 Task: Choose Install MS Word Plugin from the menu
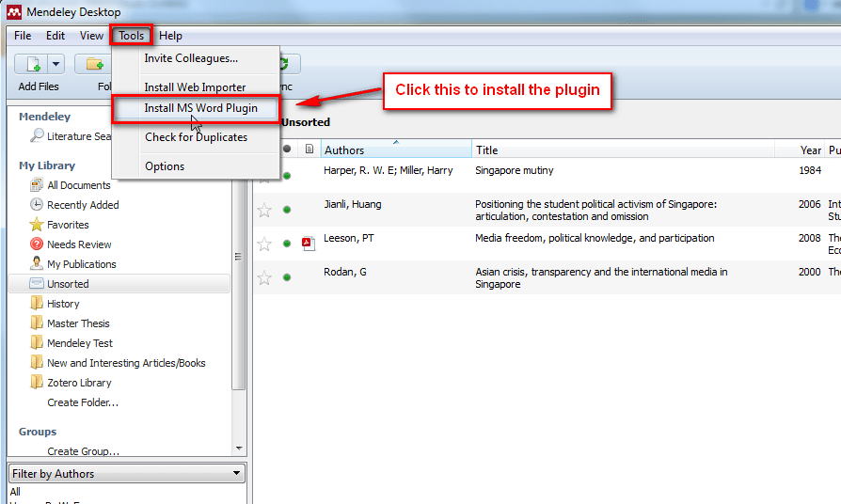[x=200, y=108]
